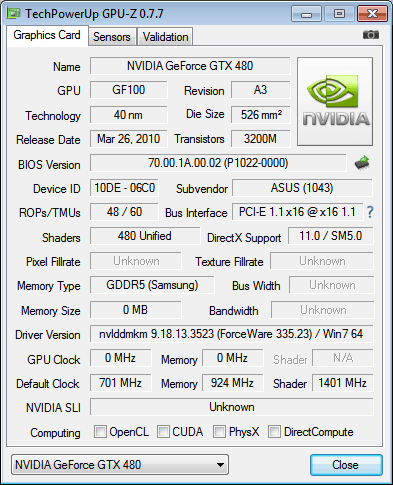This screenshot has height=485, width=393.
Task: Click the Device ID field 10DE - 06C0
Action: coord(124,188)
